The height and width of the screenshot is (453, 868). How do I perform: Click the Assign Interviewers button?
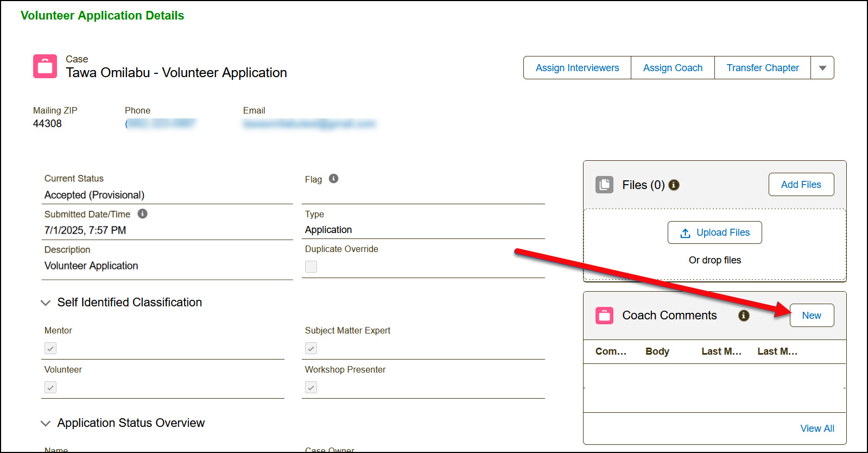(x=577, y=68)
